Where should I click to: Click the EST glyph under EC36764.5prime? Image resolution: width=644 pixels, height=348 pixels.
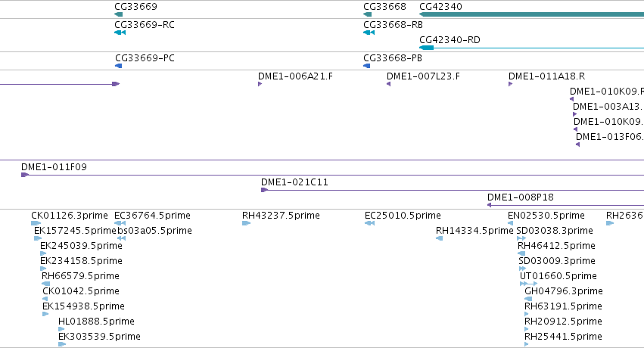tap(120, 223)
